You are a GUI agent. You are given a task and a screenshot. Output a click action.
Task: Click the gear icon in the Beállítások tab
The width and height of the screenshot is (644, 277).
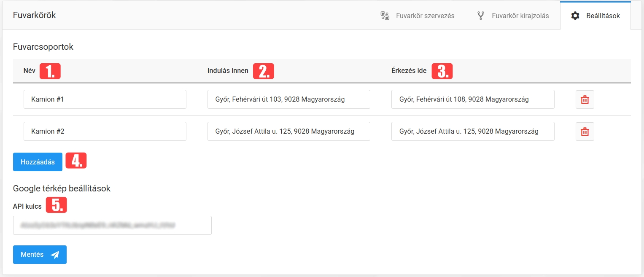point(575,16)
